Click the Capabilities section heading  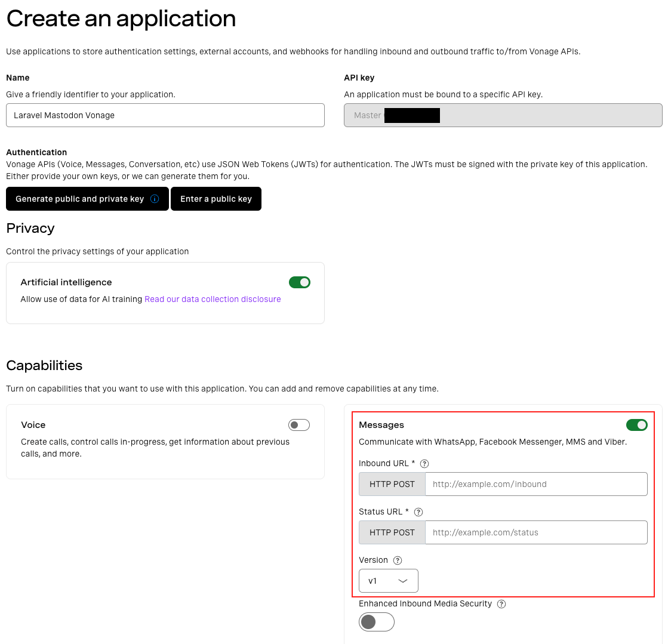[x=44, y=365]
